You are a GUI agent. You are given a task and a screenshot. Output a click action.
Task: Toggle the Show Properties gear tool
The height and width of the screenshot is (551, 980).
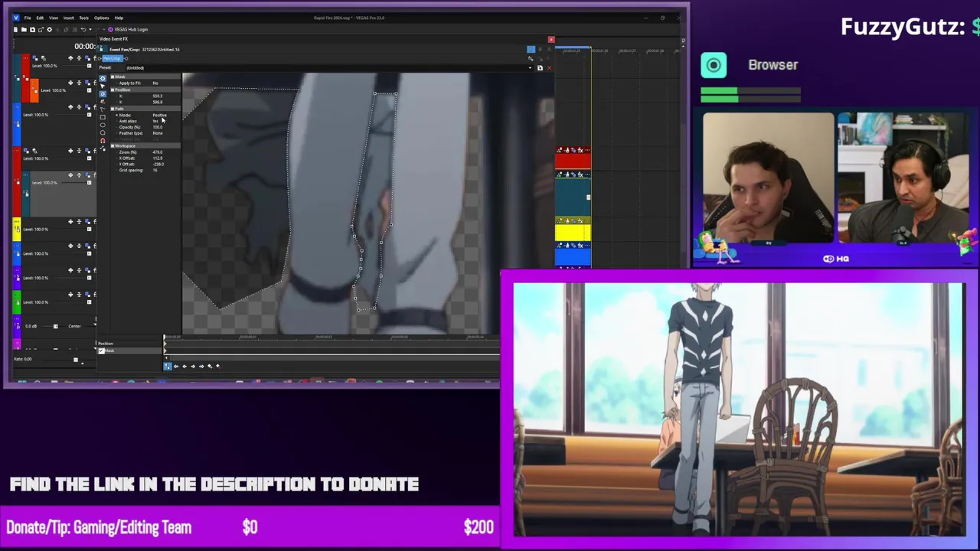point(103,78)
